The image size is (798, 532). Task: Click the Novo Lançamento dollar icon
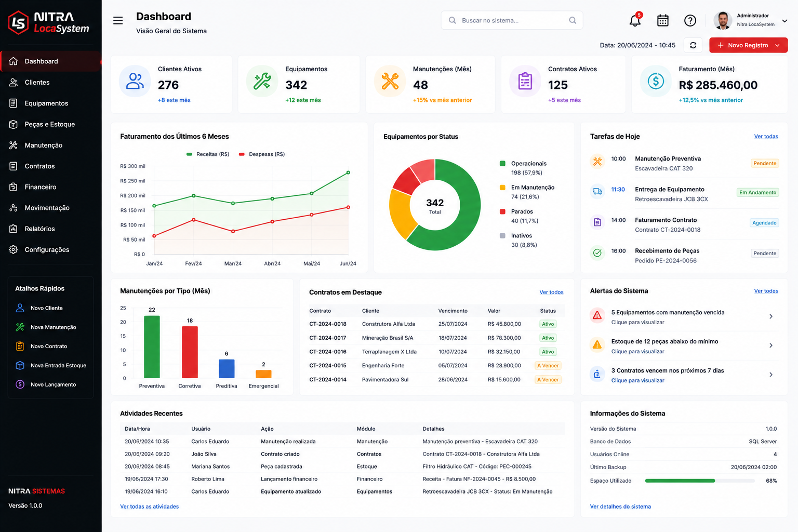tap(20, 384)
